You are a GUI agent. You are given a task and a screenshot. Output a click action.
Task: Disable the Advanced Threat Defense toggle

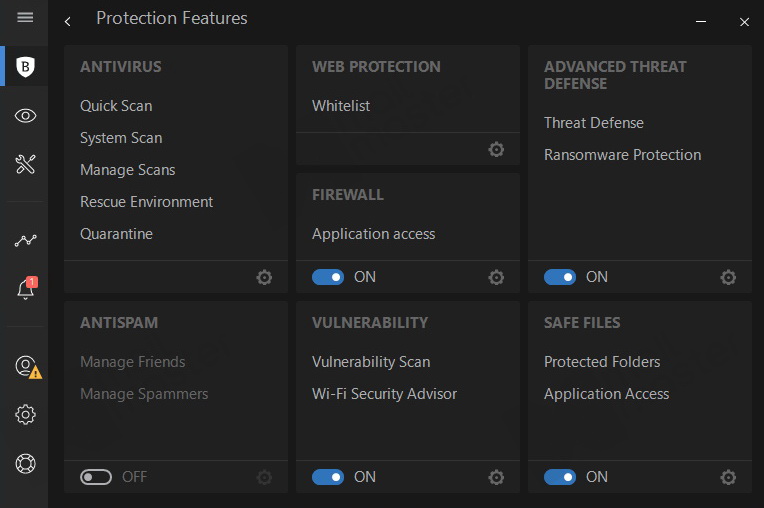click(560, 277)
